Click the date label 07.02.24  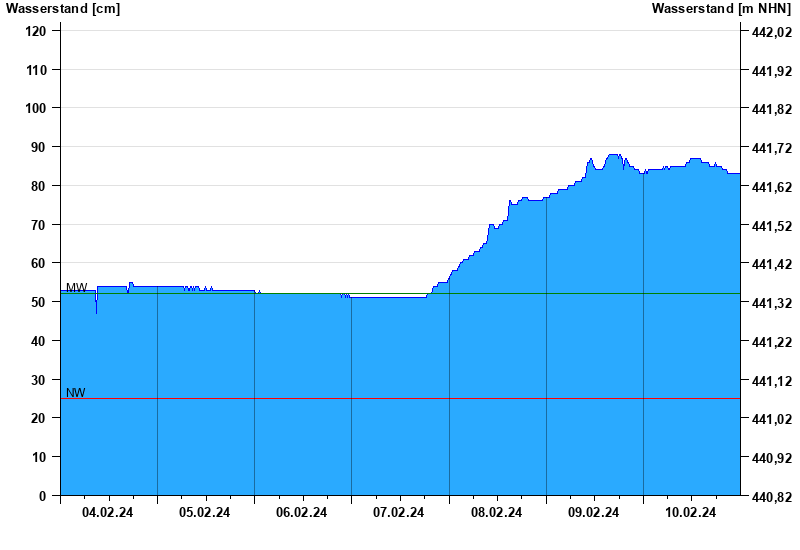point(398,512)
